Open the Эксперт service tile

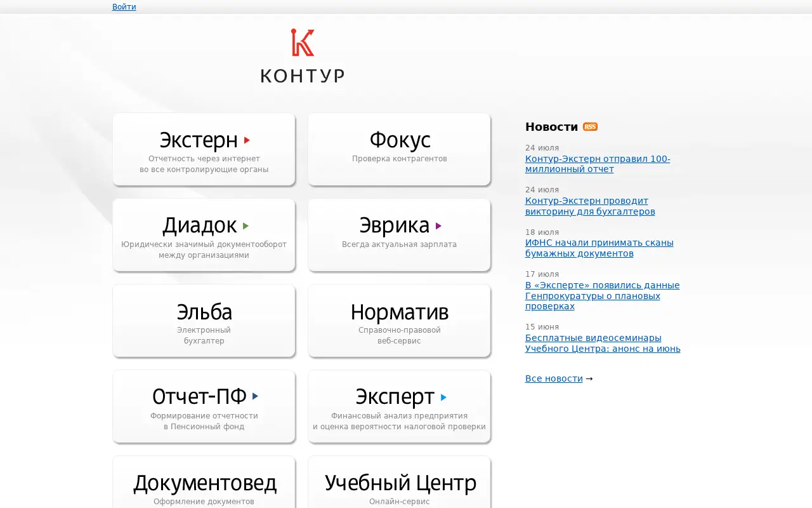click(x=399, y=406)
